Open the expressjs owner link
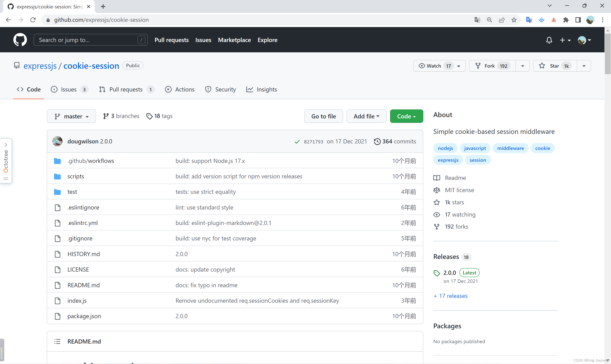Image resolution: width=611 pixels, height=364 pixels. [x=40, y=66]
